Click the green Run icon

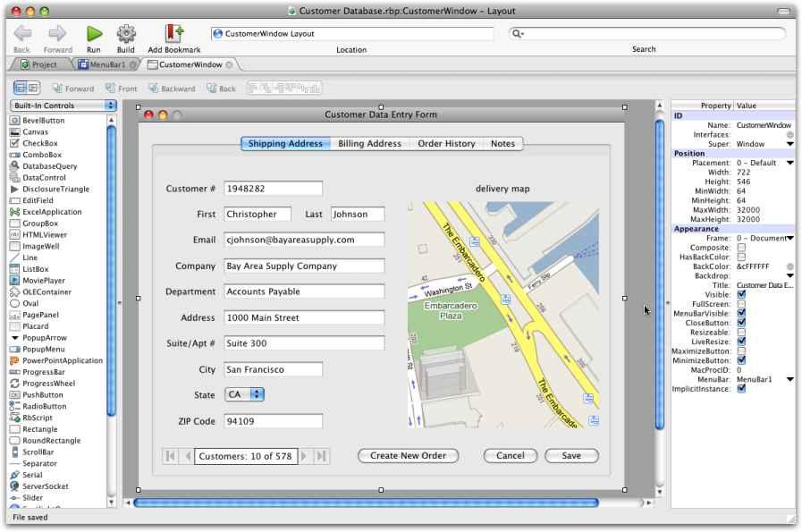pos(94,34)
